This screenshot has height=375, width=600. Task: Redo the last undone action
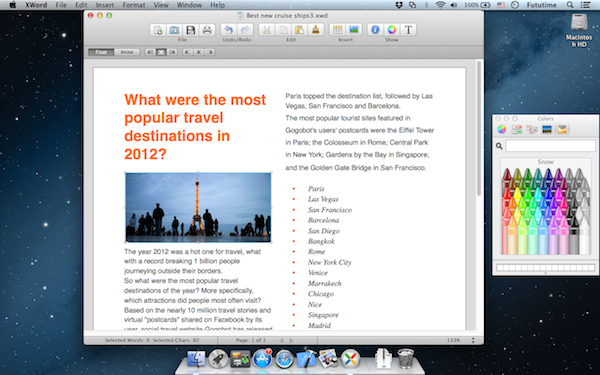(245, 30)
